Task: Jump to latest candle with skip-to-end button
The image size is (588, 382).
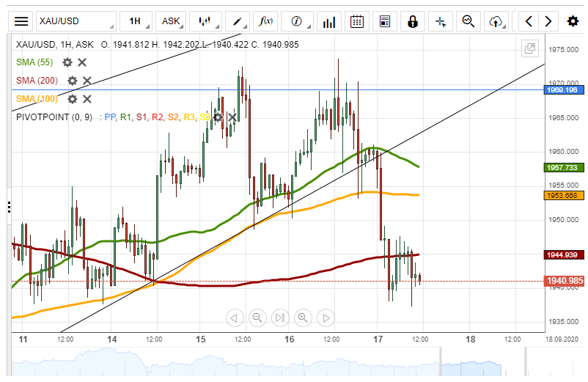Action: click(279, 317)
